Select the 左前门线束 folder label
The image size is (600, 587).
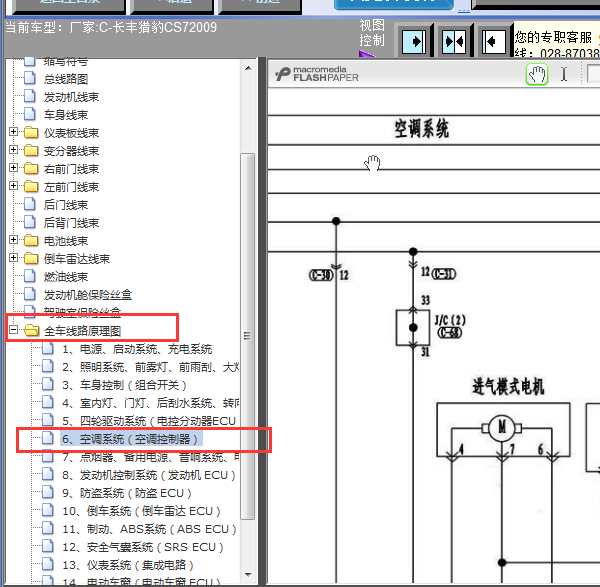71,187
